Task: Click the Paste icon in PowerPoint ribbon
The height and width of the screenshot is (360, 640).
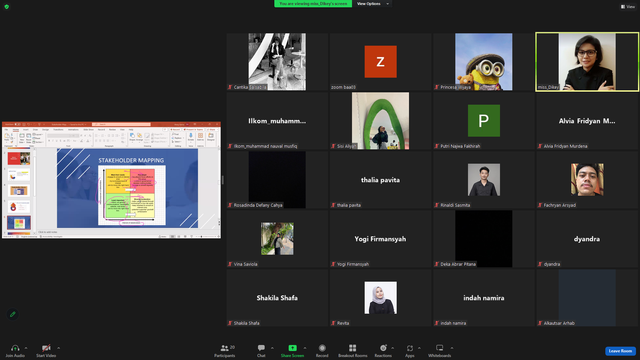Action: click(7, 137)
